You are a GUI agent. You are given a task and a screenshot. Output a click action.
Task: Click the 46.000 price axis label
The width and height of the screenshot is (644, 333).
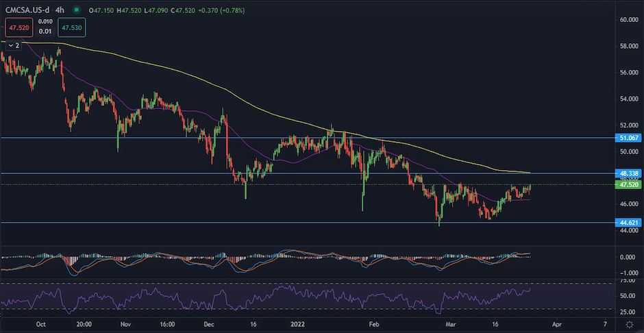(630, 203)
